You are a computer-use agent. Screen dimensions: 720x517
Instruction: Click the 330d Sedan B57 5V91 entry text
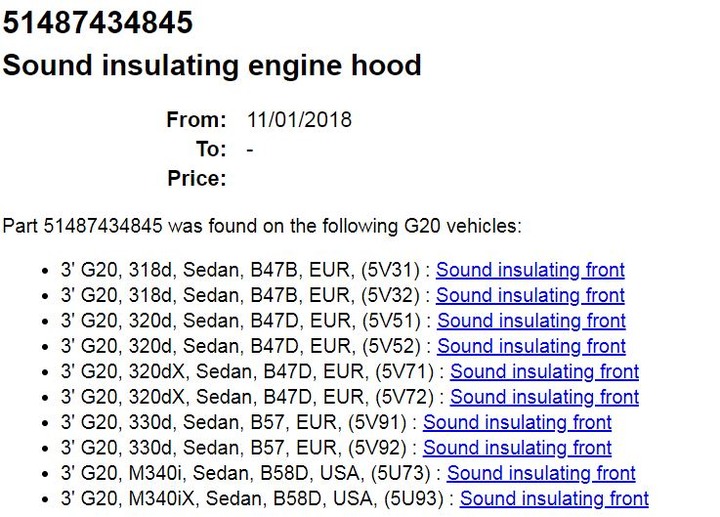click(234, 422)
